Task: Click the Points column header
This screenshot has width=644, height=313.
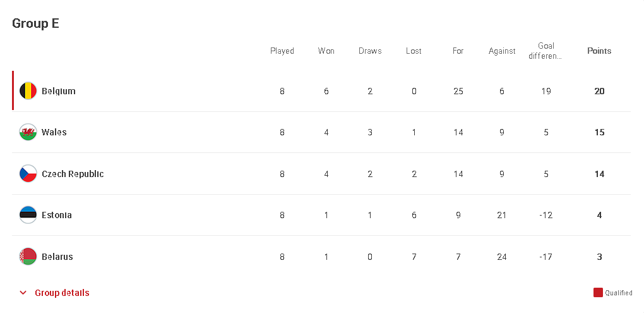Action: point(599,51)
